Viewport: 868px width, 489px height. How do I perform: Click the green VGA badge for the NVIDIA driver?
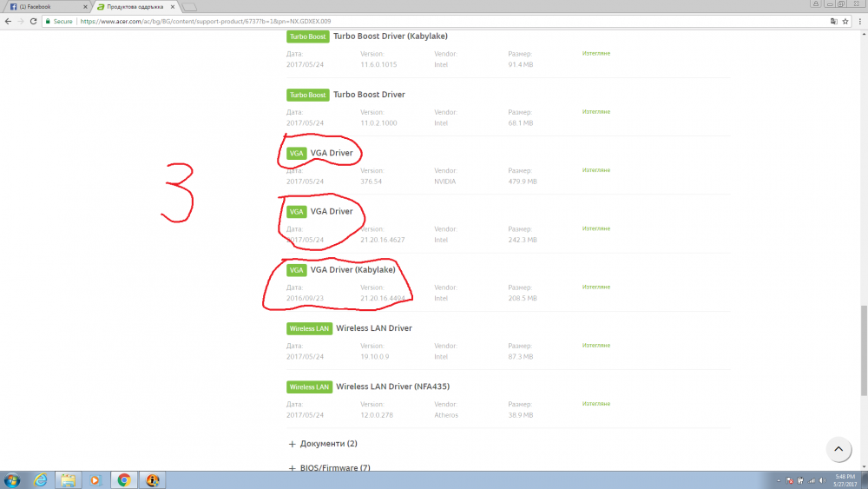[x=296, y=154]
